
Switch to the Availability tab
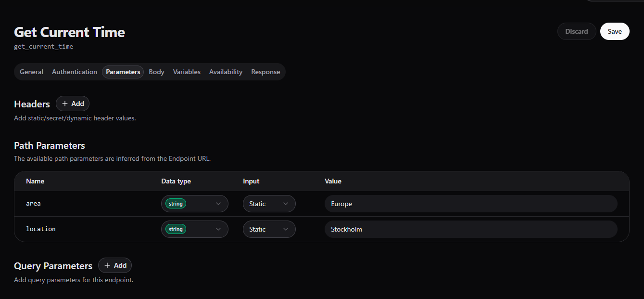click(x=226, y=72)
